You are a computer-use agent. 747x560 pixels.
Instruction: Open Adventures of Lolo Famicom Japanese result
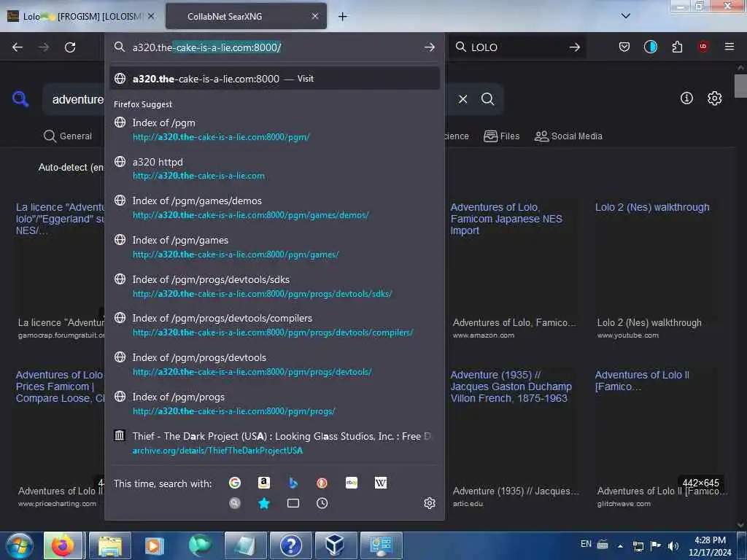506,219
